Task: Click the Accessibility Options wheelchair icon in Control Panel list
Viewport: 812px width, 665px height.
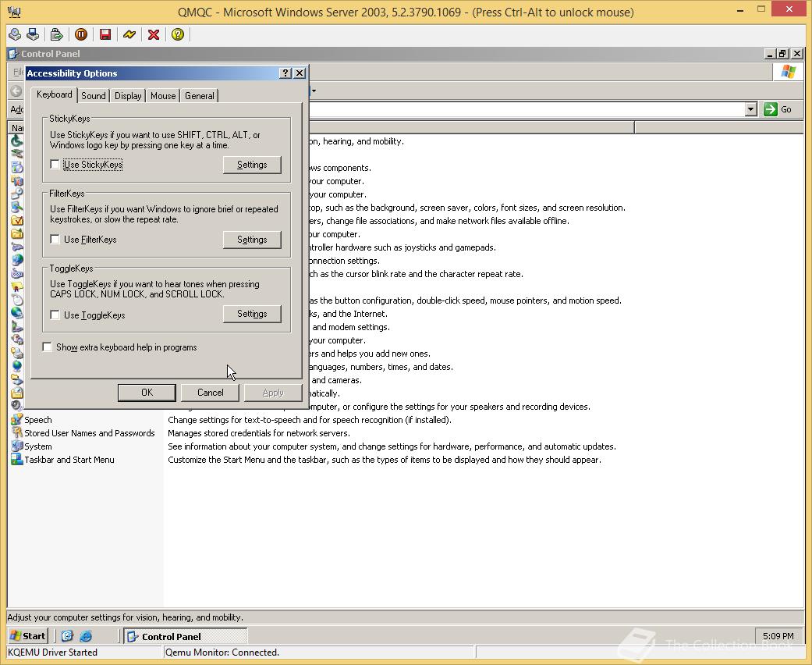Action: point(17,140)
